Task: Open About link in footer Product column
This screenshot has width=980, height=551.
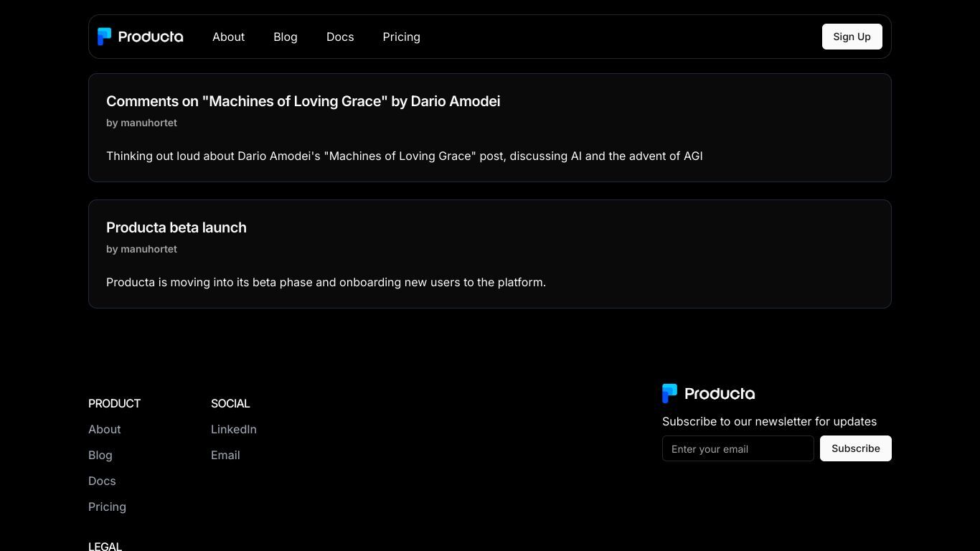Action: pyautogui.click(x=105, y=429)
